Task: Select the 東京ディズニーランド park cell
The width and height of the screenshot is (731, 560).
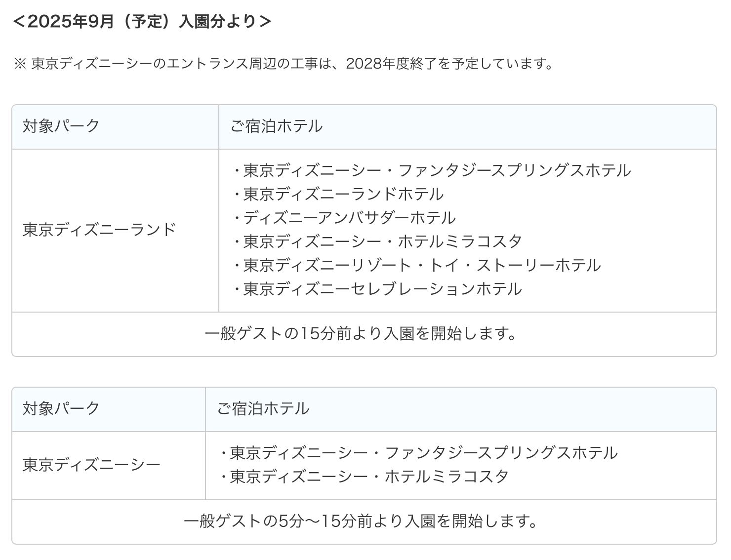Action: (x=99, y=230)
